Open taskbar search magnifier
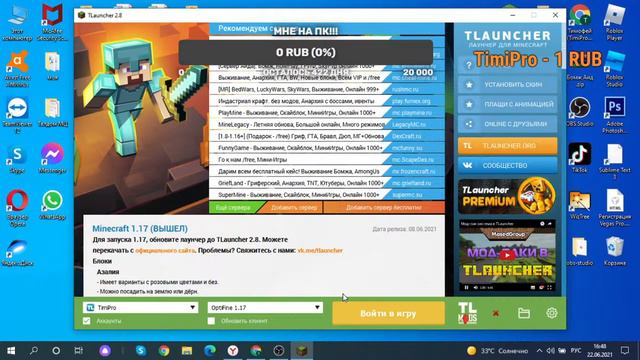Screen dimensions: 640x360 point(34,351)
